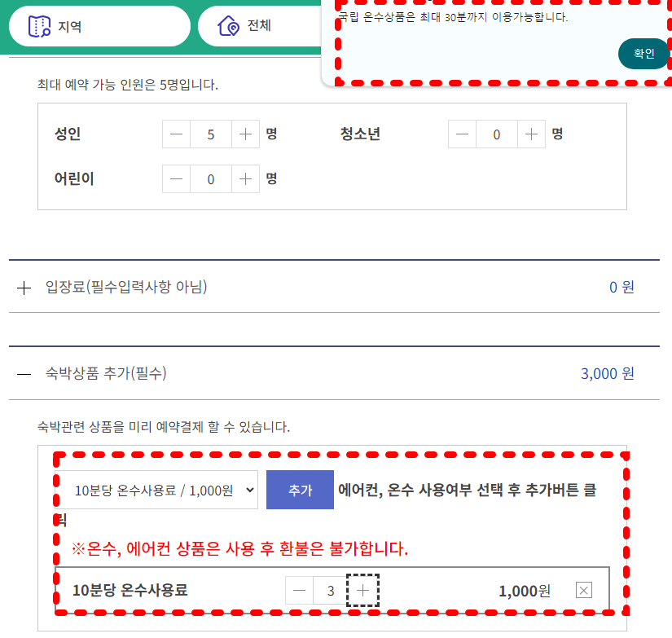Click the 숙박상품 추가(필수) heading text
This screenshot has width=672, height=638.
(106, 373)
